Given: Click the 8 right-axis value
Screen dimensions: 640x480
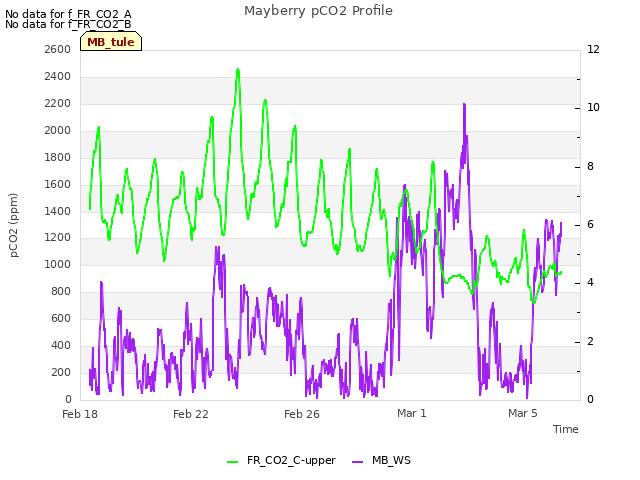Looking at the screenshot, I should point(590,167).
